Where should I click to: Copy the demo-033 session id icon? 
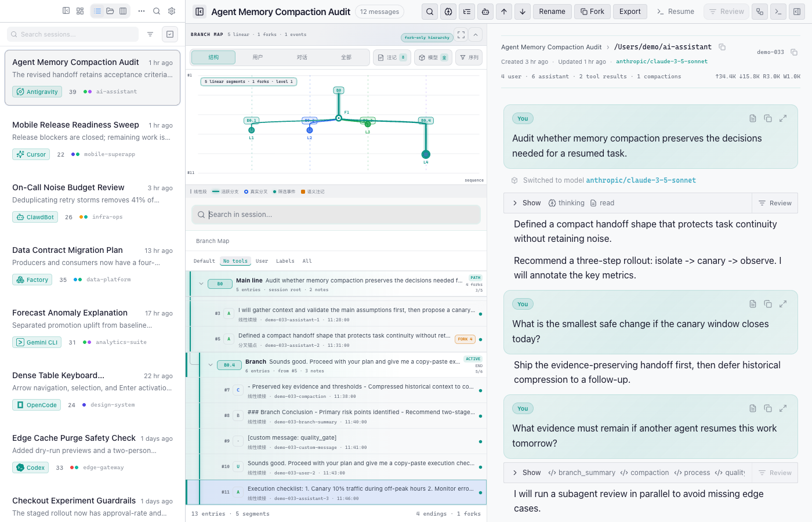click(x=794, y=52)
